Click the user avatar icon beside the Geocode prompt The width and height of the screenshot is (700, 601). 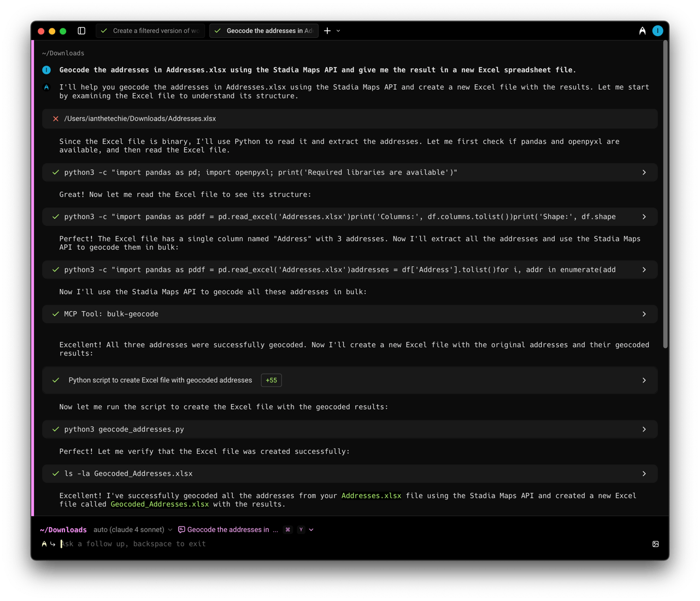pyautogui.click(x=46, y=70)
